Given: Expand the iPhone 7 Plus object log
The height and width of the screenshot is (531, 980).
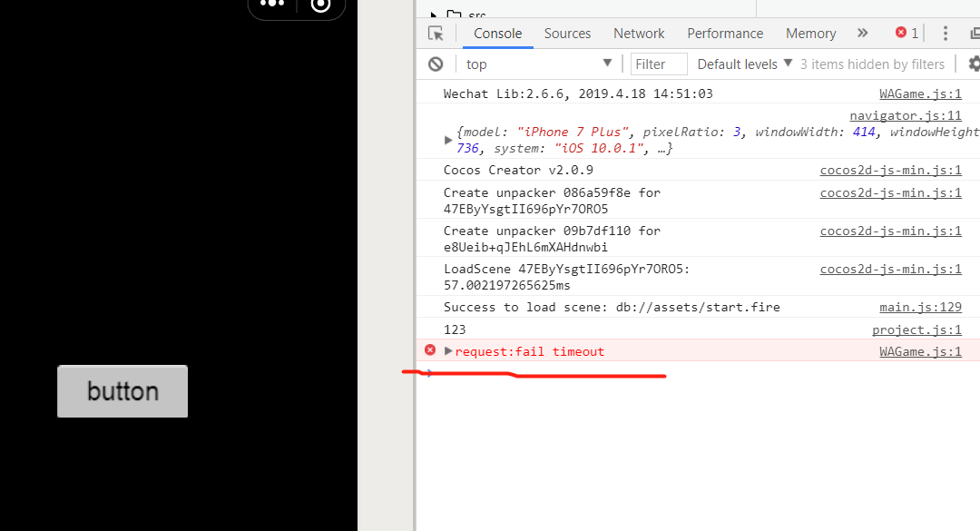Looking at the screenshot, I should pyautogui.click(x=448, y=140).
